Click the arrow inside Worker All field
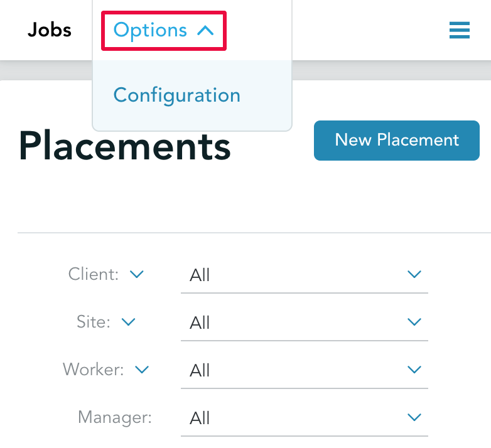Image resolution: width=491 pixels, height=448 pixels. point(414,370)
